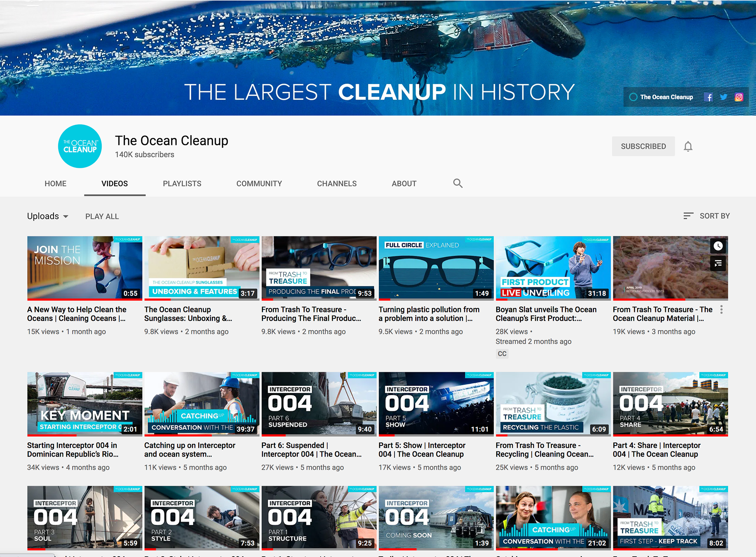Play the JOIN THE MISSION thumbnail
Image resolution: width=756 pixels, height=557 pixels.
coord(85,268)
